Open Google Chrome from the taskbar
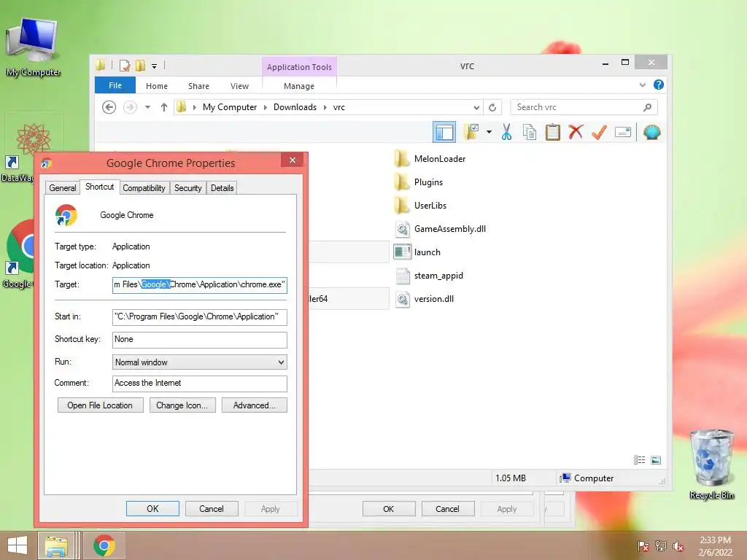 tap(104, 545)
